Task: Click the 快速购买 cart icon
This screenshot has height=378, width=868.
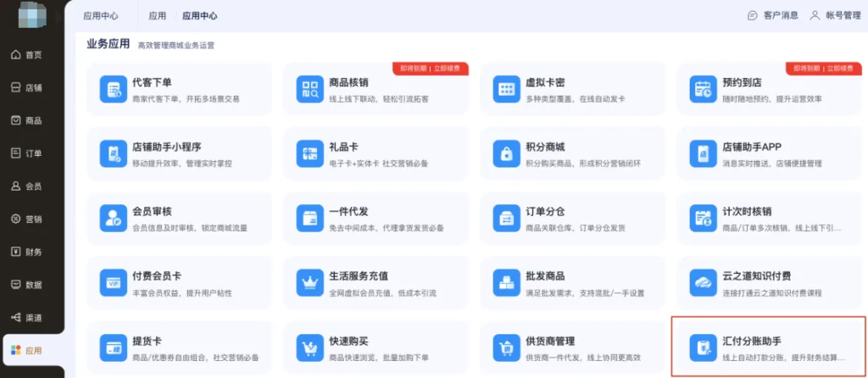Action: click(310, 347)
